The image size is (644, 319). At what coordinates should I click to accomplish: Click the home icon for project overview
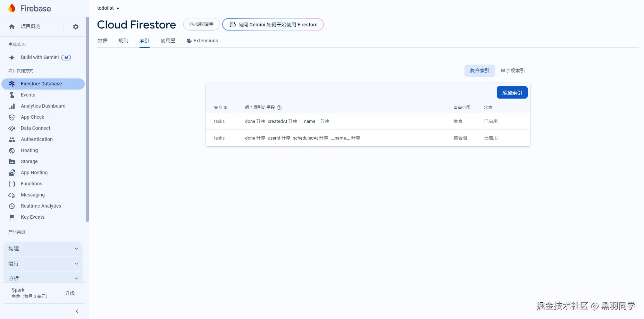click(12, 27)
